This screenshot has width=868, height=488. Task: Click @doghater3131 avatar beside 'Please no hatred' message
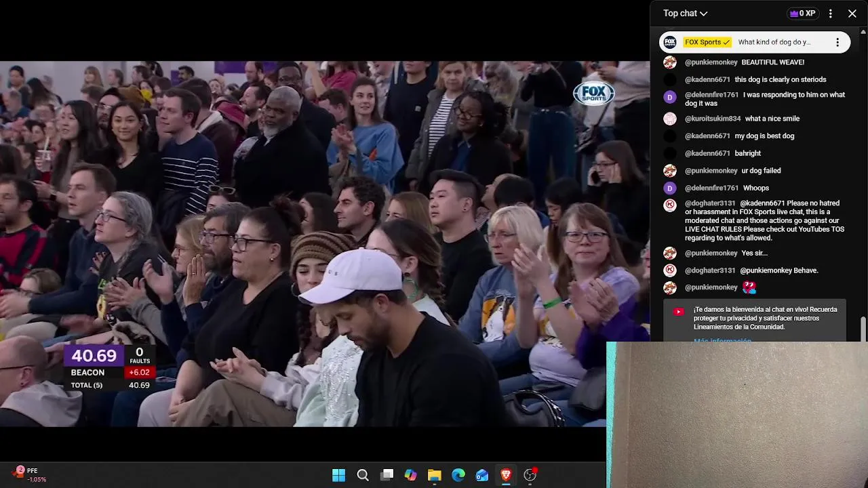(670, 205)
